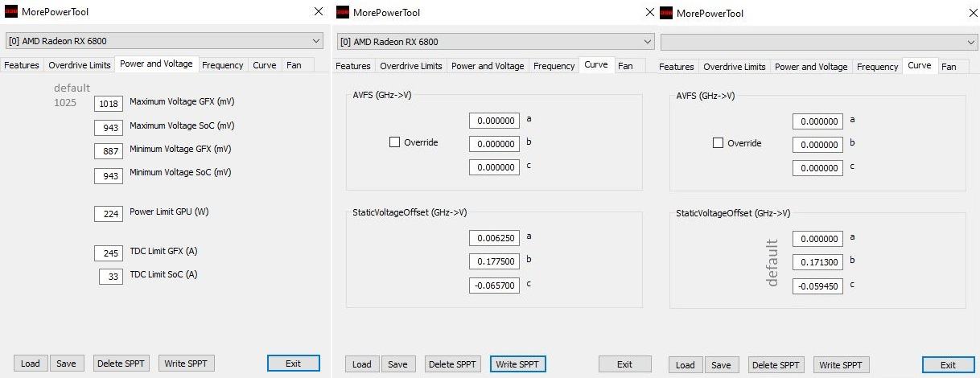980x378 pixels.
Task: Click StaticVoltageOffset c field showing -0.059450
Action: pyautogui.click(x=817, y=286)
